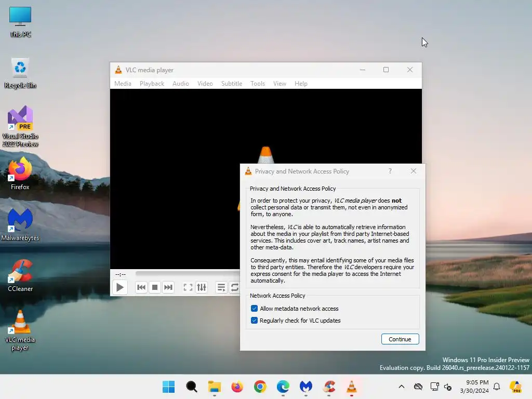
Task: Select Malwarebytes desktop shortcut
Action: pyautogui.click(x=20, y=224)
